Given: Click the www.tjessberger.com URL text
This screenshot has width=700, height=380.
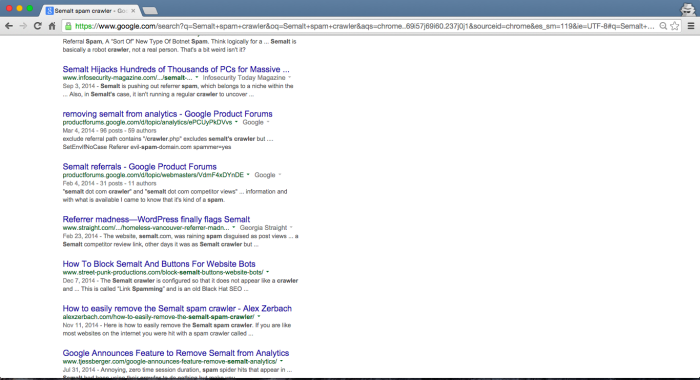Looking at the screenshot, I should pos(170,362).
